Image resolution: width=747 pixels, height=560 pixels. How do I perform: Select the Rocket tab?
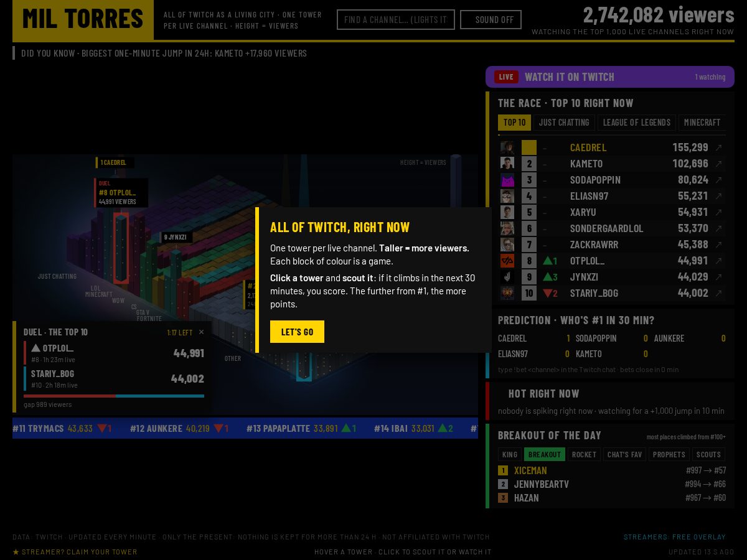pyautogui.click(x=584, y=455)
